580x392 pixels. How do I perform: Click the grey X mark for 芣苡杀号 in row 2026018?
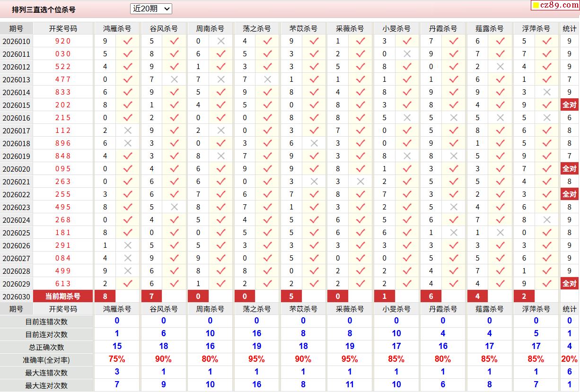click(314, 143)
